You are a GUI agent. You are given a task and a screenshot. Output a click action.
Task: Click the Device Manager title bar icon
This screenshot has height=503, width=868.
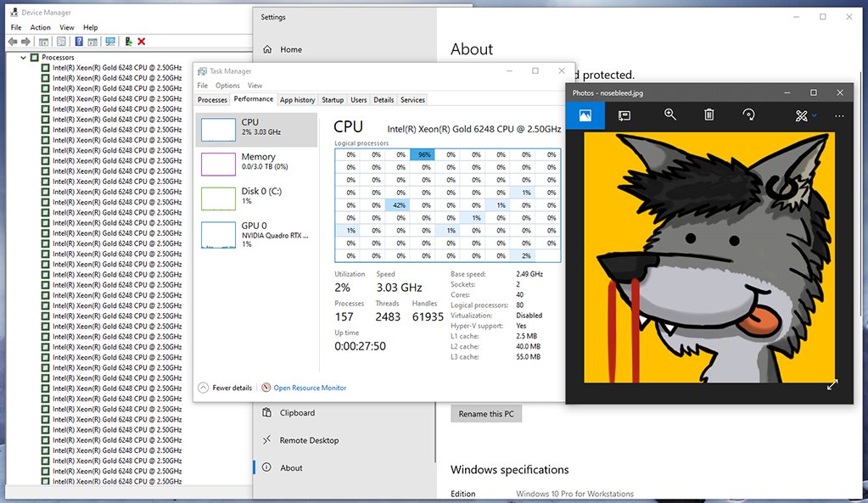pos(14,12)
